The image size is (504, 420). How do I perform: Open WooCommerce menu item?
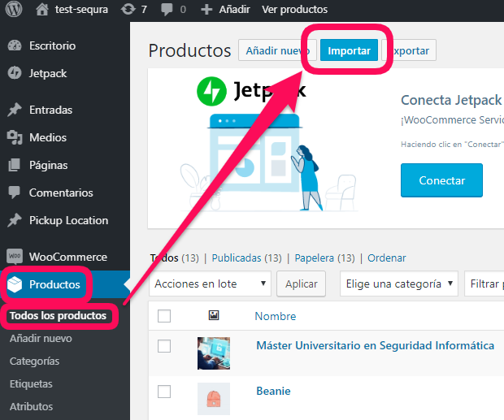68,257
